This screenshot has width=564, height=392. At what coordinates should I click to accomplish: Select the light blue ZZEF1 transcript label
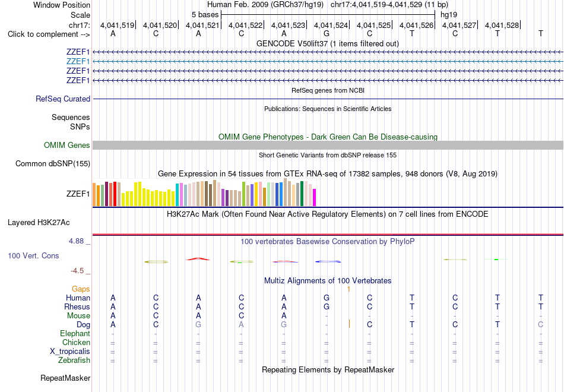tap(78, 62)
